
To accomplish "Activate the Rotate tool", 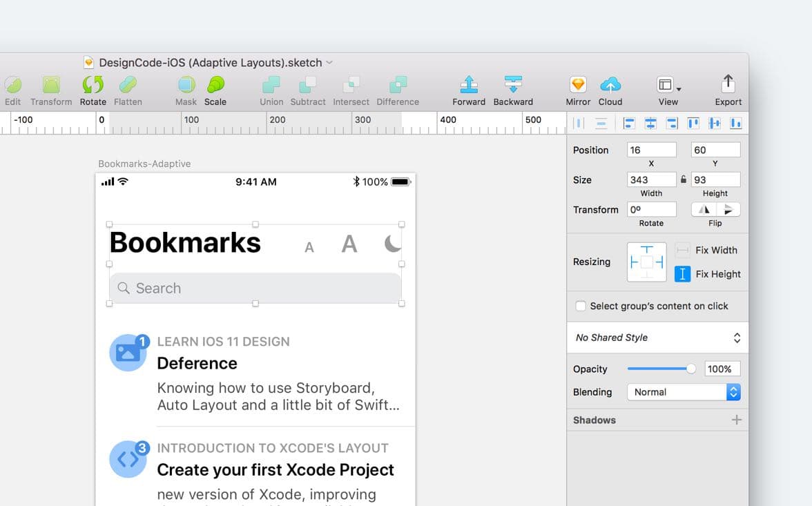I will (x=93, y=90).
